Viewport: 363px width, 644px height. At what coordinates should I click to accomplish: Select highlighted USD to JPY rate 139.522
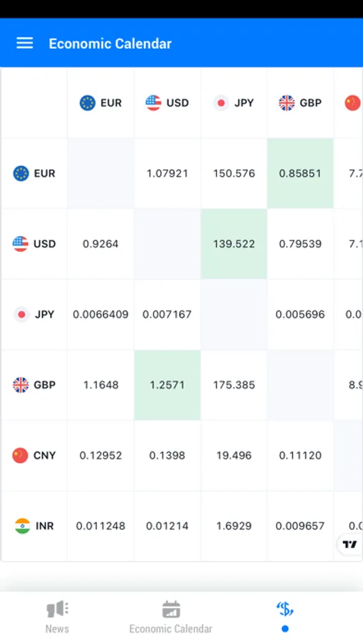coord(234,244)
